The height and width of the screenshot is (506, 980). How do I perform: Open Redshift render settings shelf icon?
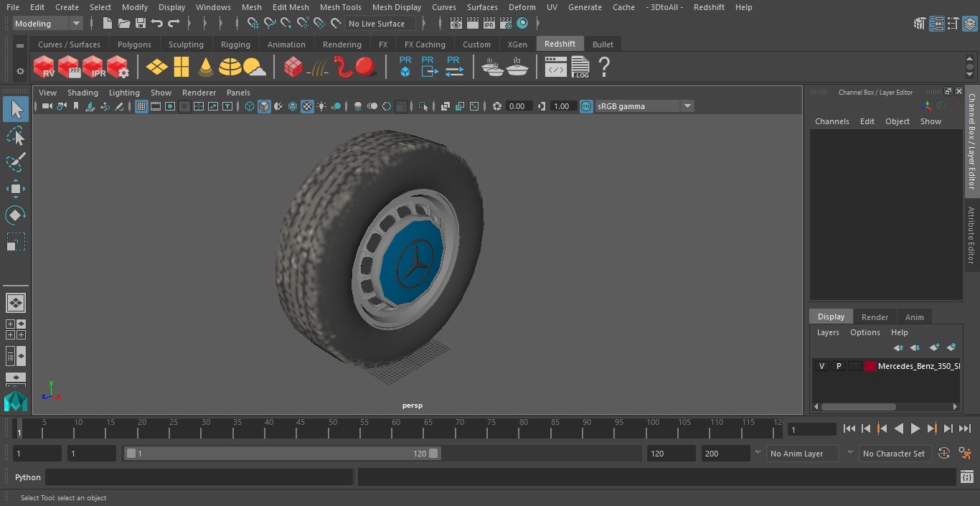coord(118,67)
